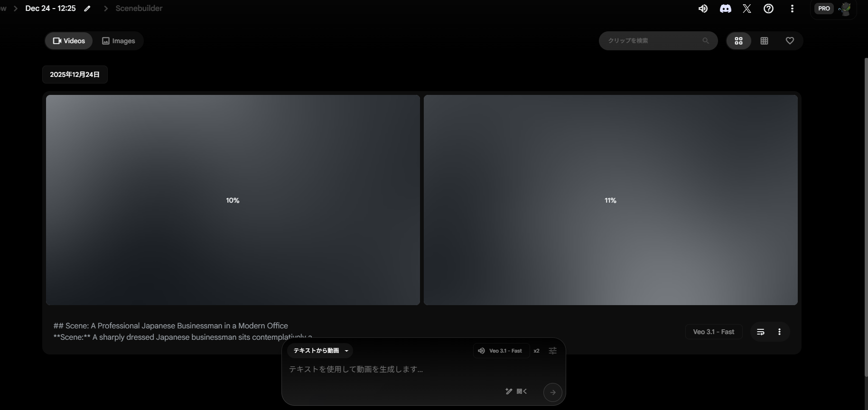
Task: Click the Scenebuilder breadcrumb link
Action: tap(139, 9)
